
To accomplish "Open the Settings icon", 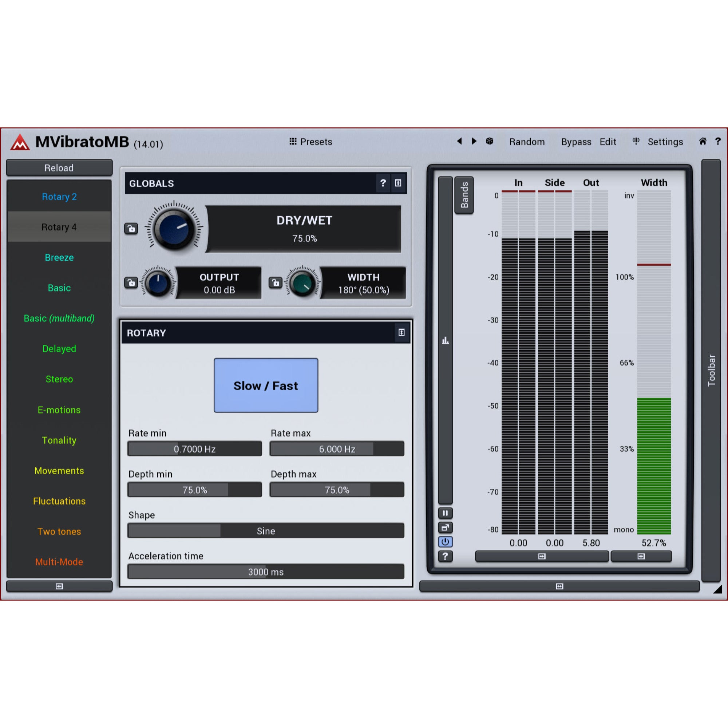I will 636,141.
